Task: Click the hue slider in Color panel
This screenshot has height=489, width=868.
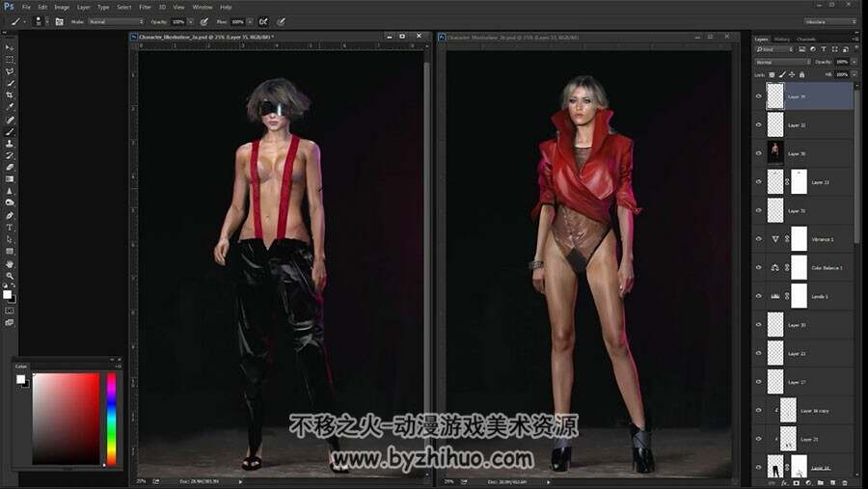Action: (111, 419)
